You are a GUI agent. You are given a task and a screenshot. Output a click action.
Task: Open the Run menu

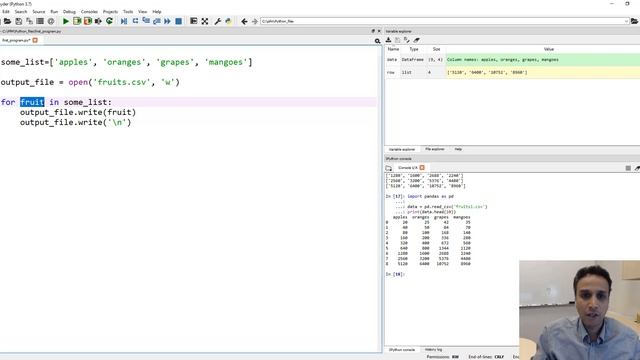point(54,11)
